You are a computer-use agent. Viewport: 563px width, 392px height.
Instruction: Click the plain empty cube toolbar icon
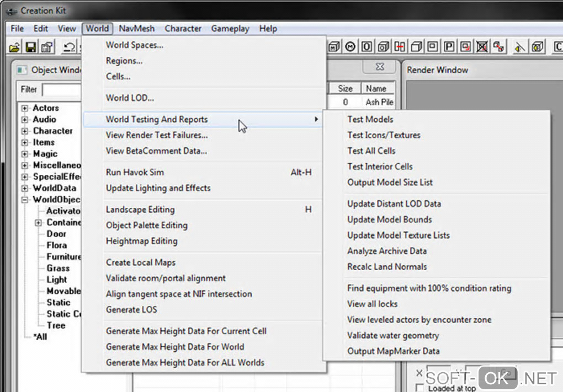[417, 47]
